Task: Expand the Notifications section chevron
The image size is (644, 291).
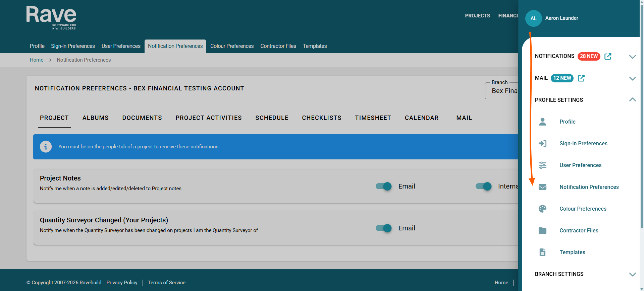Action: tap(632, 57)
